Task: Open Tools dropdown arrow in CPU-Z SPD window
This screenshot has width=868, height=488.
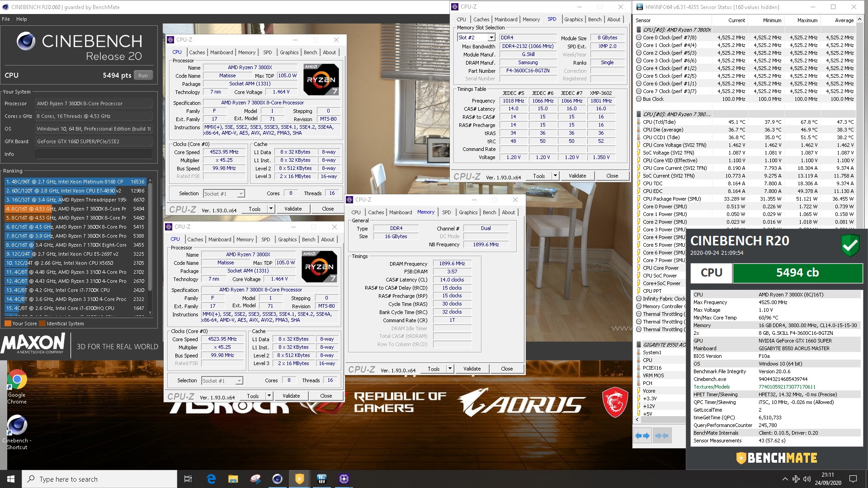Action: coord(555,176)
